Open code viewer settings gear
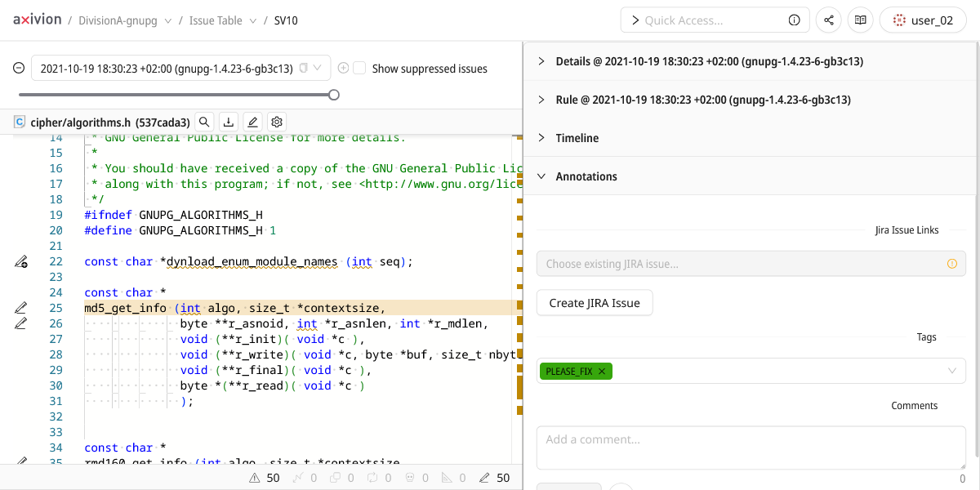This screenshot has width=980, height=490. (x=277, y=122)
